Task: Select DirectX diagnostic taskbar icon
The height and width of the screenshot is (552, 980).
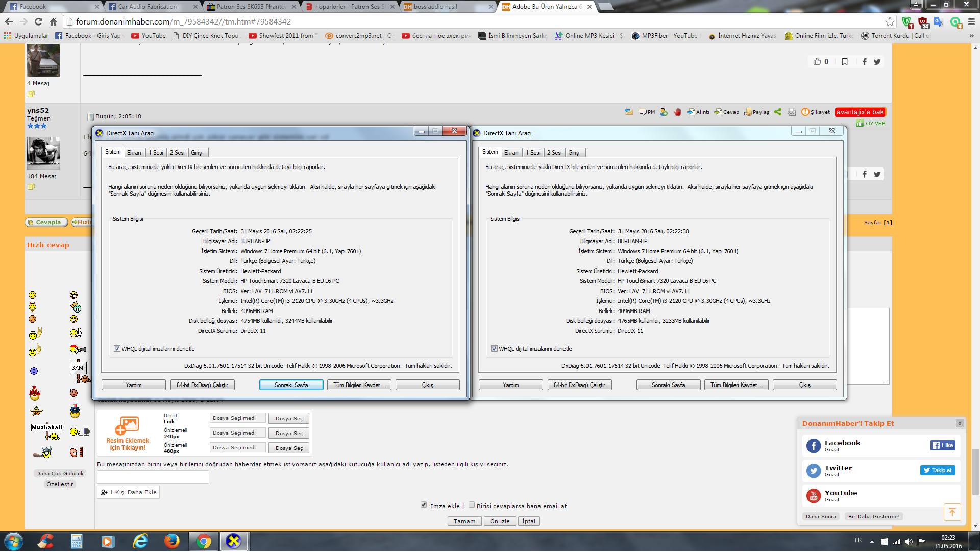Action: (x=234, y=541)
